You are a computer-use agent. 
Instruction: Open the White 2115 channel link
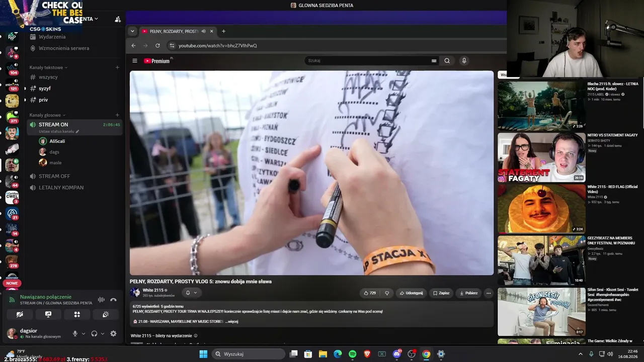[153, 290]
